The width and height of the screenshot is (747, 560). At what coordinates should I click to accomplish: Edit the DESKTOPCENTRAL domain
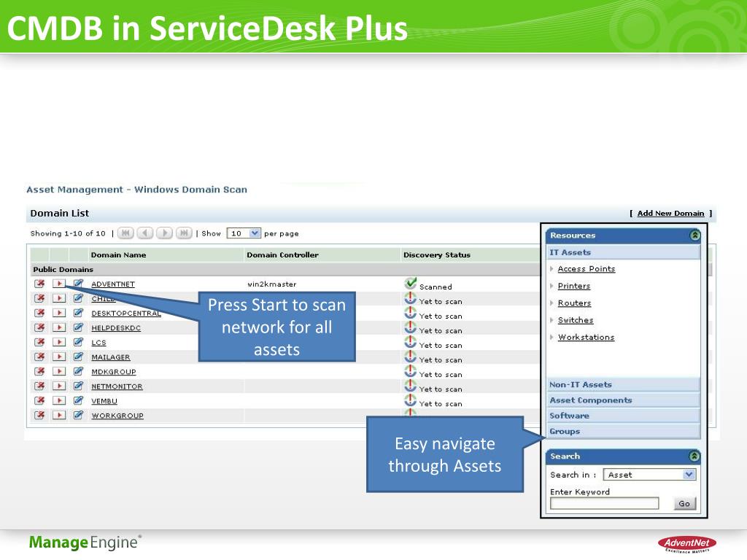click(x=78, y=313)
